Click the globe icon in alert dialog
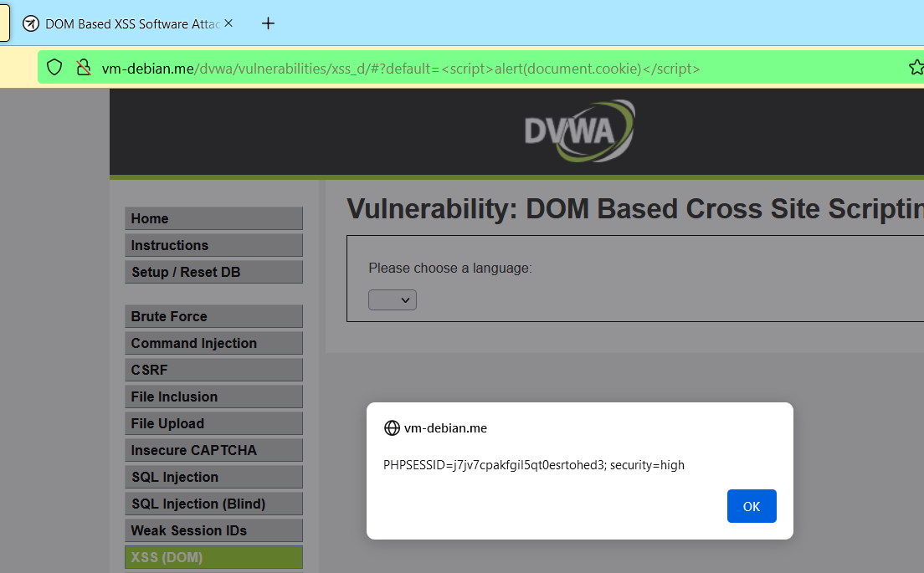The image size is (924, 573). [x=392, y=428]
